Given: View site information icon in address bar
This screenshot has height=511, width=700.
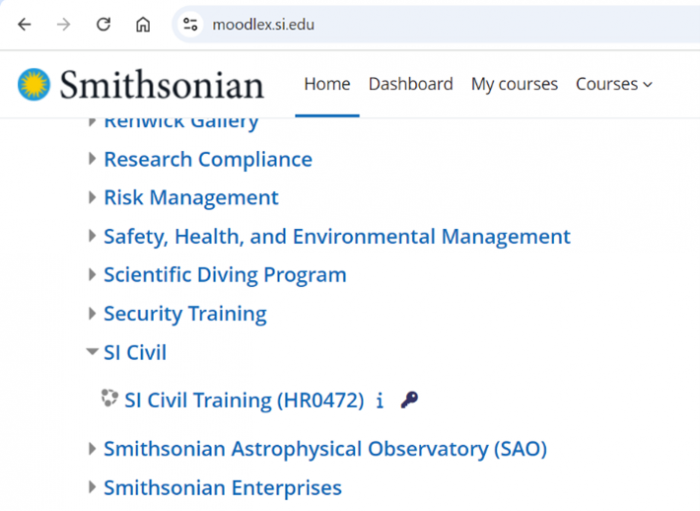Looking at the screenshot, I should pyautogui.click(x=190, y=25).
